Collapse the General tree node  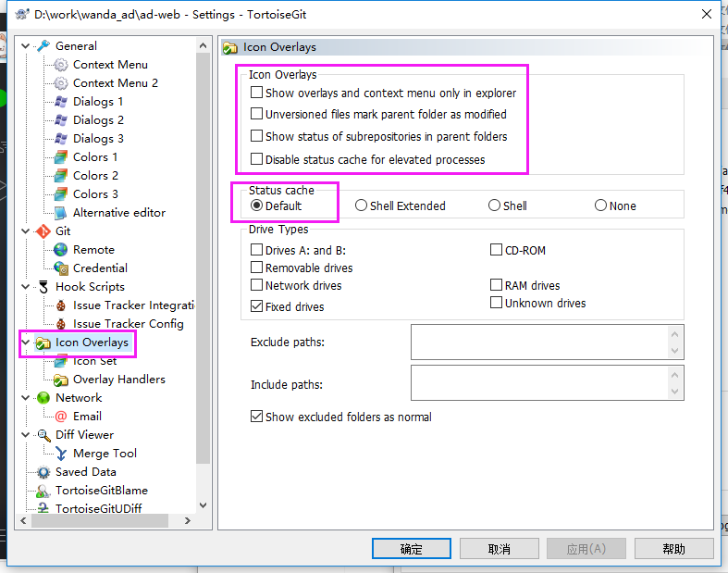click(26, 46)
